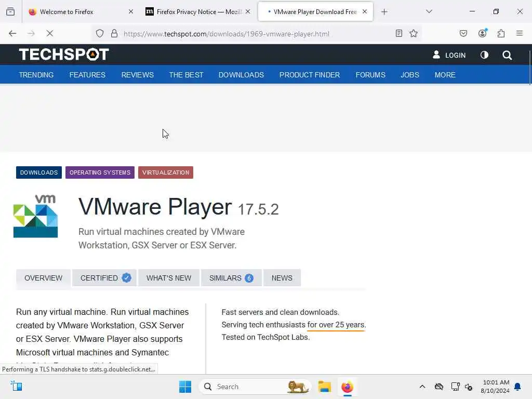Open the TechSpot LOGIN link

[x=449, y=55]
